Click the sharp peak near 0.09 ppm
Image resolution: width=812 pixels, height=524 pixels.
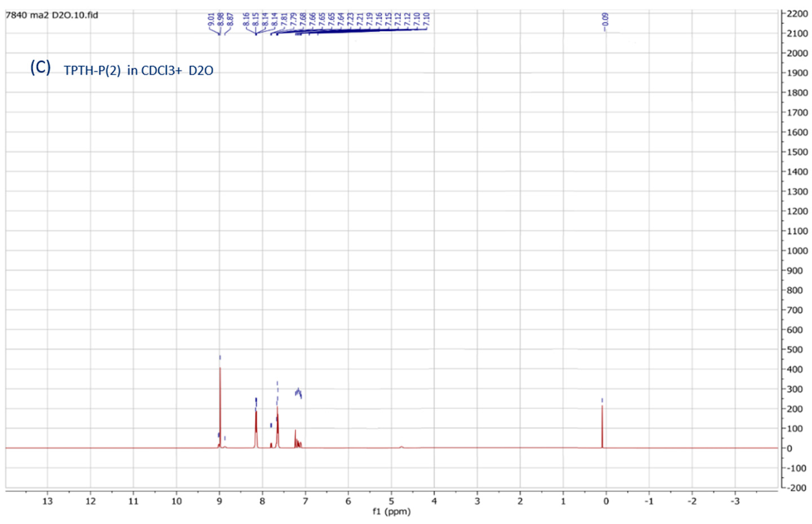click(602, 426)
